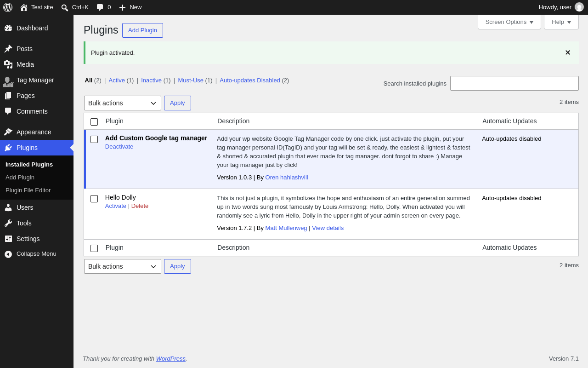Click the Media icon in sidebar
The height and width of the screenshot is (368, 588).
click(8, 64)
